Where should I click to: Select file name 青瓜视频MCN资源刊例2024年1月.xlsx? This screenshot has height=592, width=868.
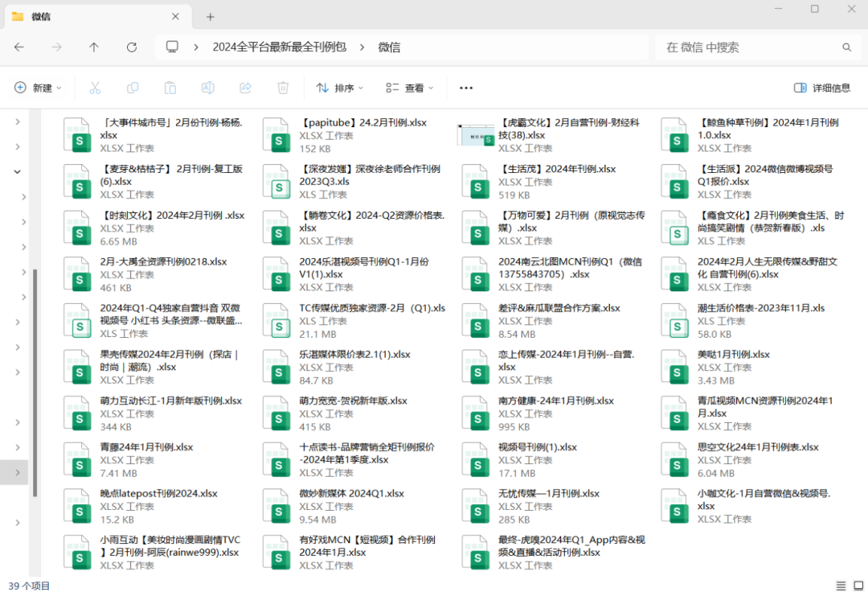coord(766,406)
